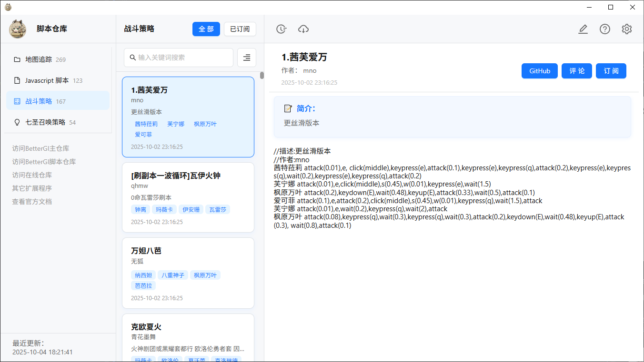Image resolution: width=644 pixels, height=362 pixels.
Task: Select the 七圣召唤策略 category
Action: coord(45,122)
